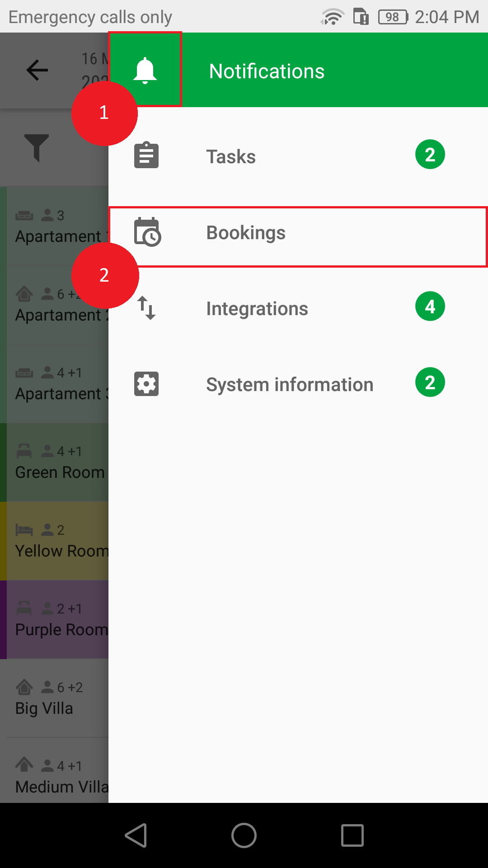Open System information notifications
The width and height of the screenshot is (488, 868).
[x=298, y=384]
